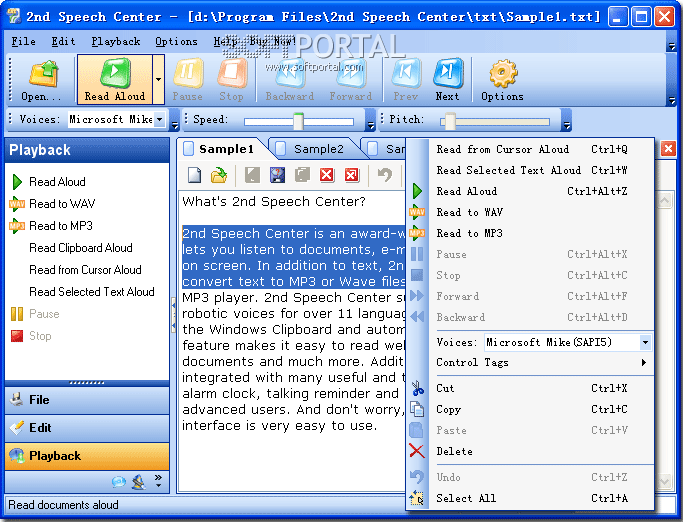683x522 pixels.
Task: Open the Edit menu
Action: 63,41
